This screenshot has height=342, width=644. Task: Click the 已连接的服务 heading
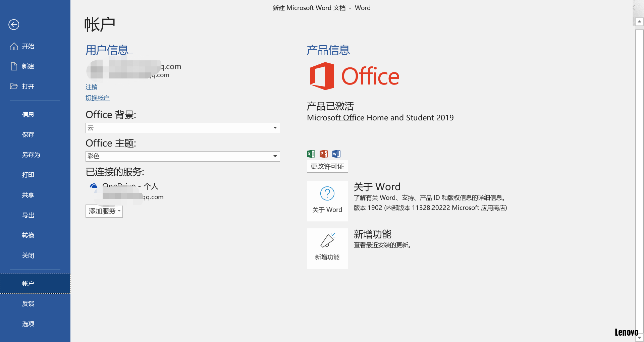tap(115, 172)
